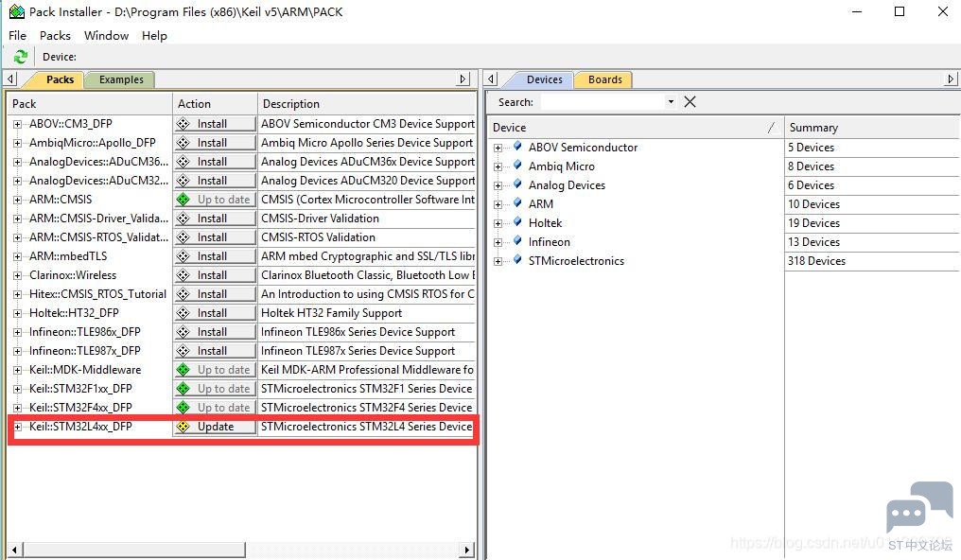Click the diamond icon beside STMicroelectronics
The image size is (961, 560).
click(517, 260)
